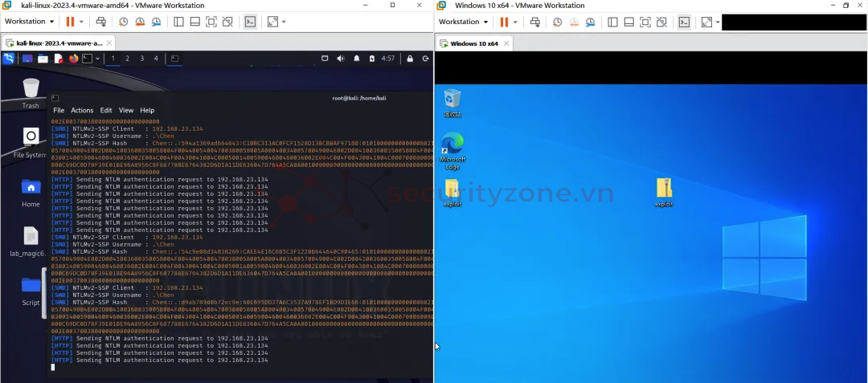Take a snapshot of the Kali VM
868x383 pixels.
point(123,22)
